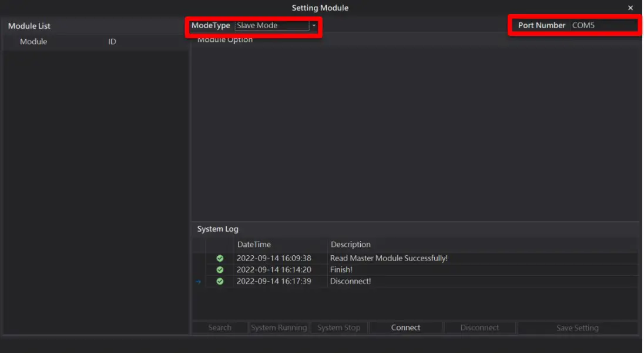Click the blue arrow row indicator

pyautogui.click(x=199, y=282)
